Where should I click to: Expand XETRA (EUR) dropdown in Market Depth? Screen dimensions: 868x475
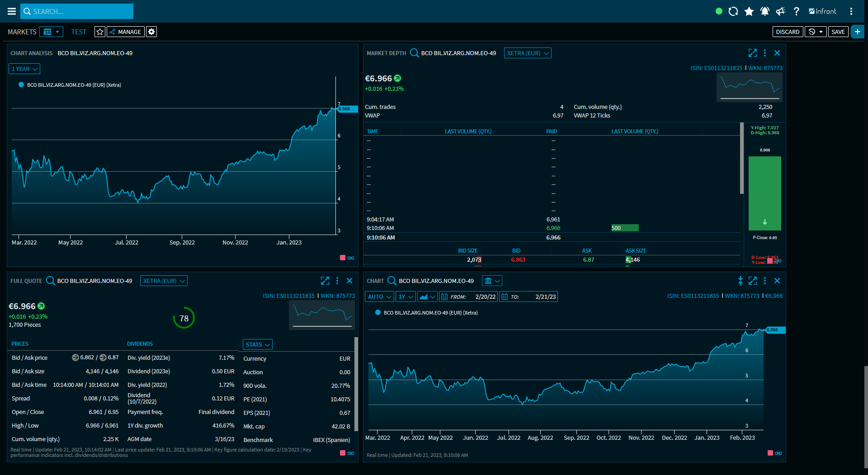[x=528, y=53]
